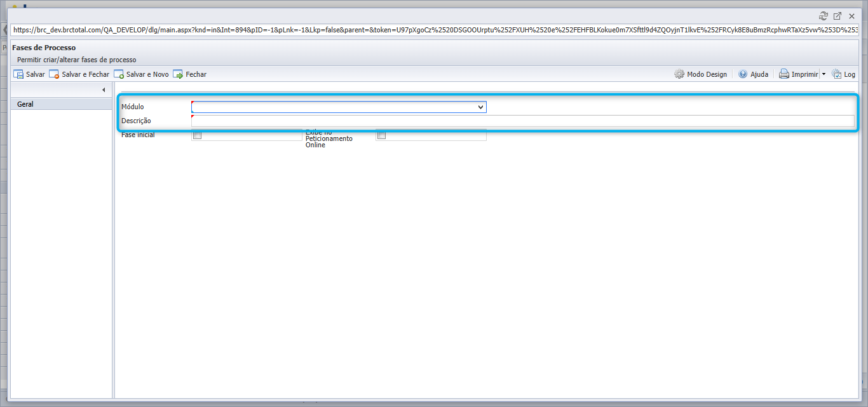The height and width of the screenshot is (407, 868).
Task: Open the Ajuda help button
Action: [x=753, y=74]
